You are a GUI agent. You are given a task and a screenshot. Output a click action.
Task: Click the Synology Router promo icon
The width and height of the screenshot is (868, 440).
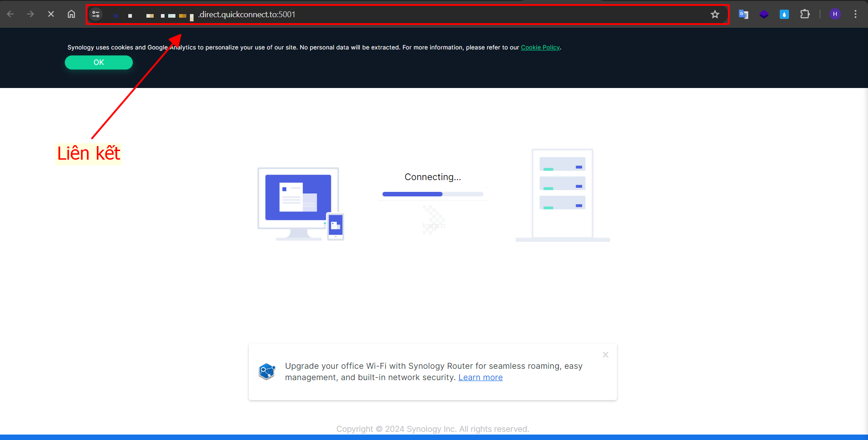(x=267, y=372)
